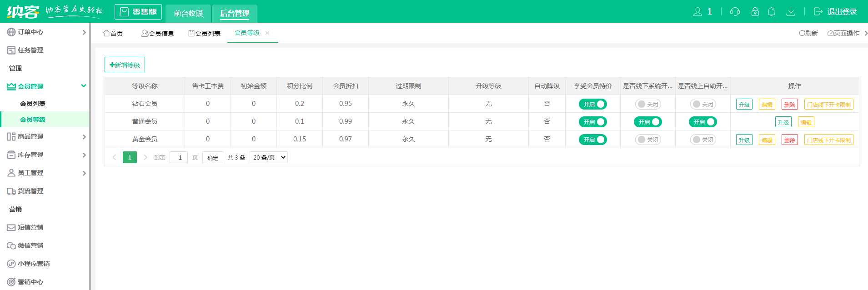This screenshot has height=290, width=868.
Task: Open the notification bell icon
Action: 771,12
